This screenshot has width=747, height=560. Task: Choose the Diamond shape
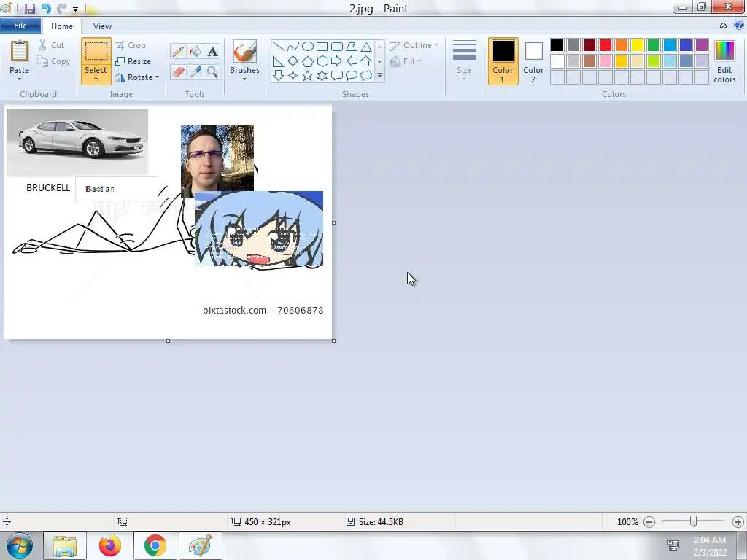[293, 61]
